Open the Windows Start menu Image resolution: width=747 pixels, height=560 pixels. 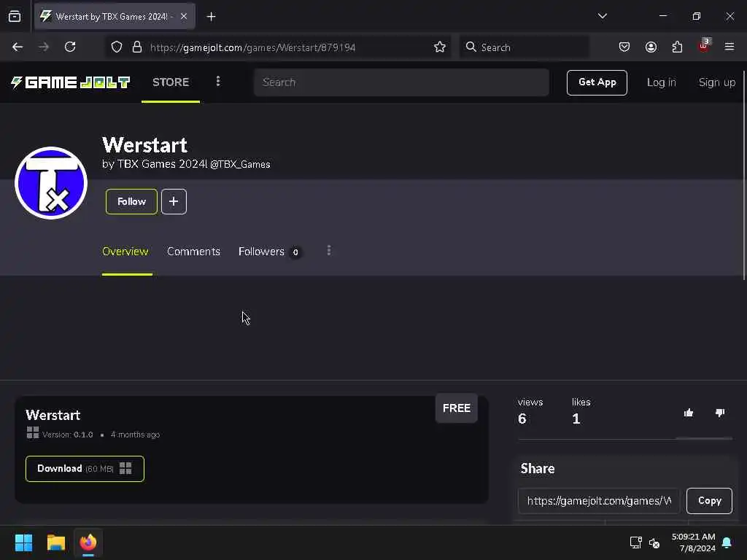click(x=23, y=542)
